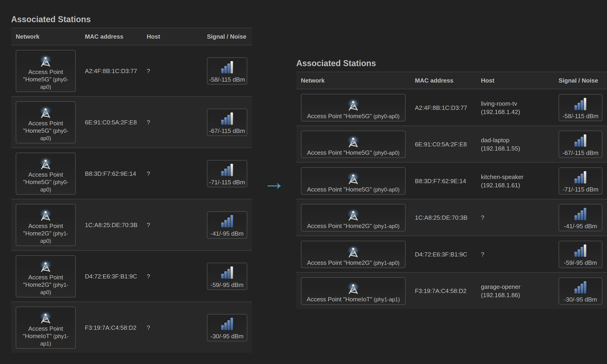The image size is (607, 364).
Task: Click the Home5G access point antenna icon for A2:4F:8B:1C:D3:77
Action: pyautogui.click(x=353, y=105)
